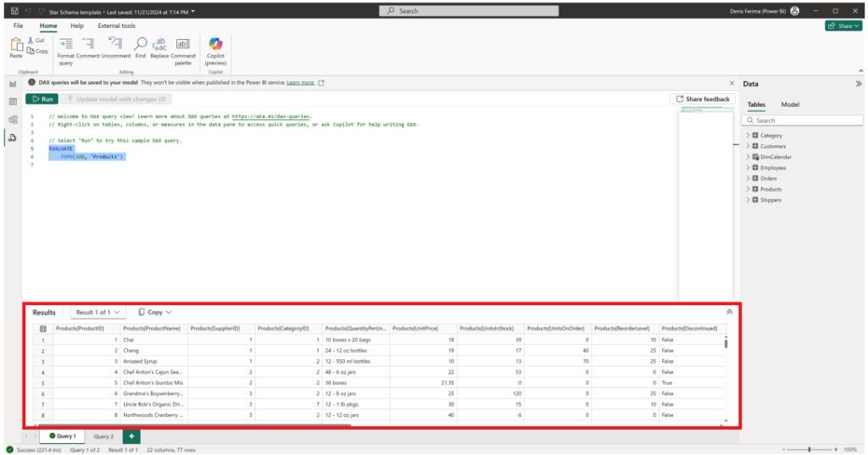Run the DAX query
The height and width of the screenshot is (455, 868).
(x=42, y=99)
